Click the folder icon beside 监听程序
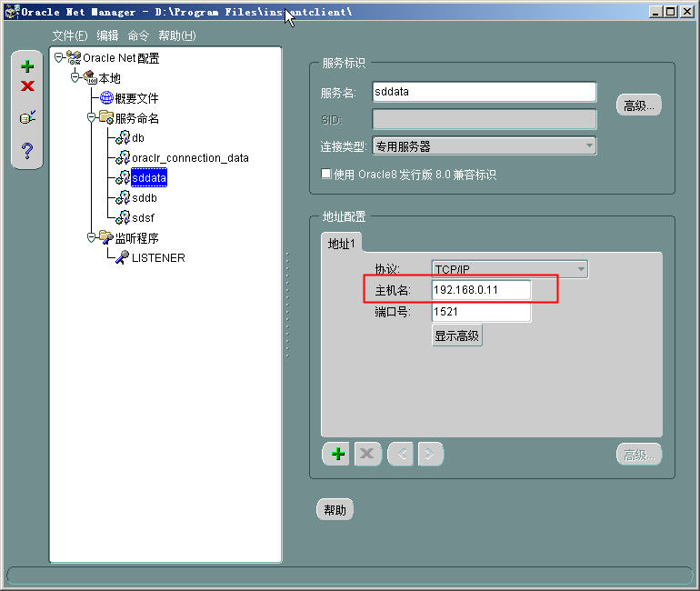Screen dimensions: 700x591 pyautogui.click(x=106, y=237)
